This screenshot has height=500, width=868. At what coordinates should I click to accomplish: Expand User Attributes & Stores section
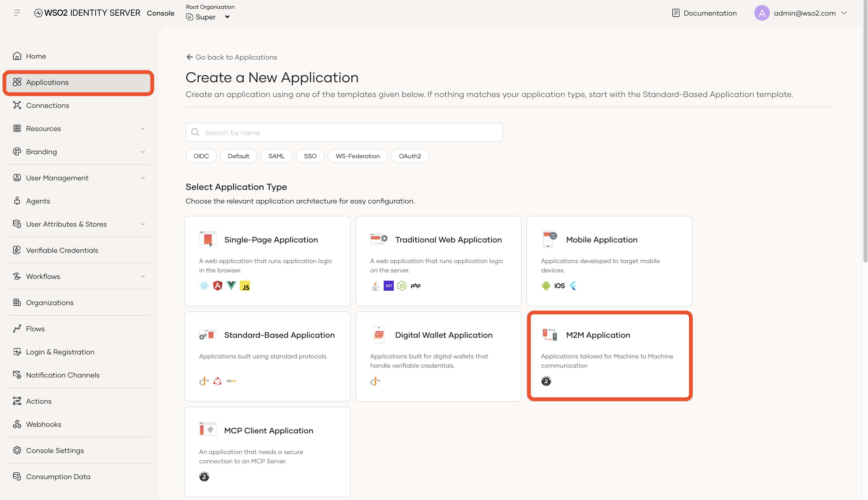143,224
